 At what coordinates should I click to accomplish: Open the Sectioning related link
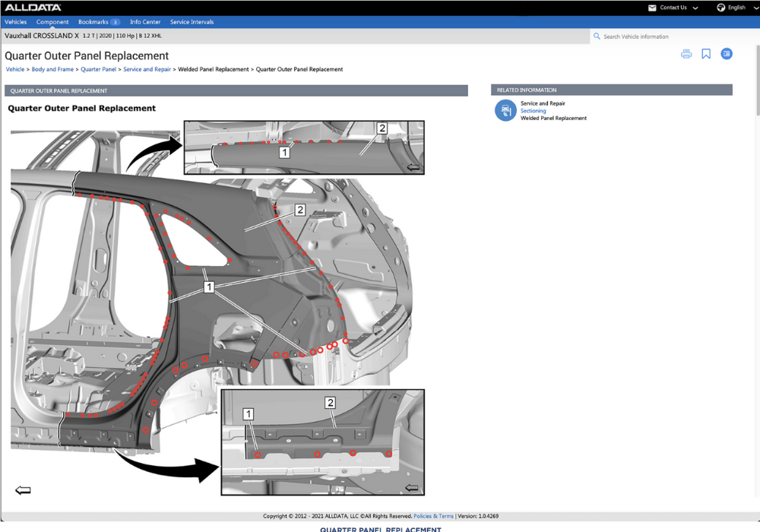click(x=534, y=110)
